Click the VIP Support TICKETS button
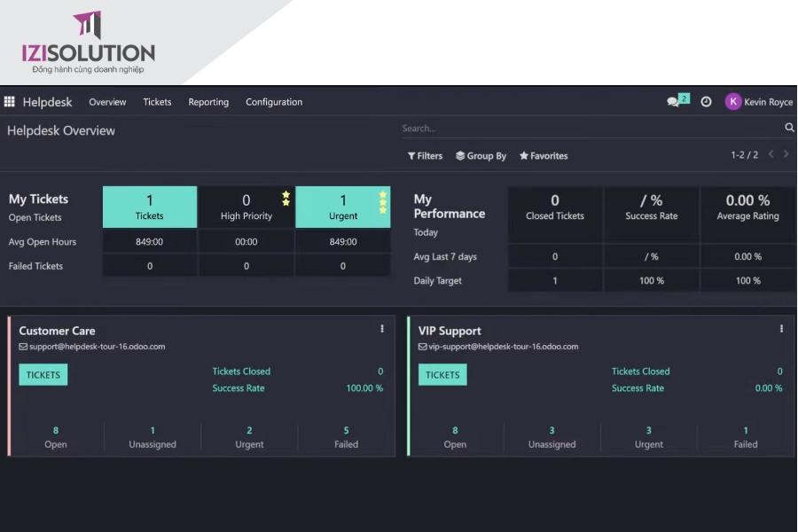 (442, 375)
